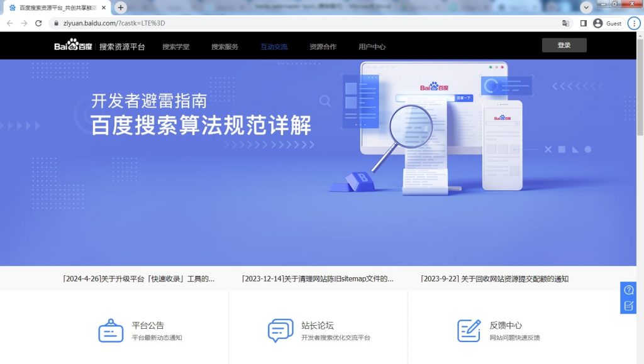The height and width of the screenshot is (364, 644).
Task: Click the 站长论坛 forum speech-bubble icon
Action: click(x=280, y=328)
